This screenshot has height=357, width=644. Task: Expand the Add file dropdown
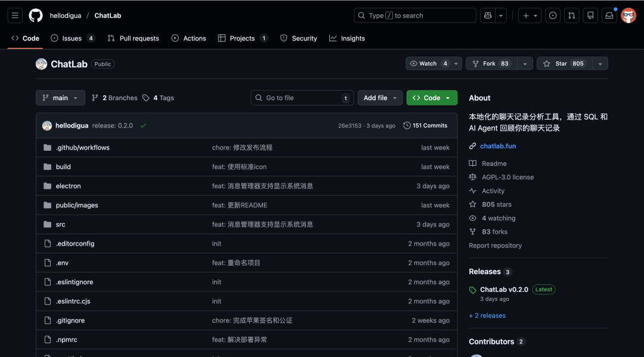click(x=380, y=98)
